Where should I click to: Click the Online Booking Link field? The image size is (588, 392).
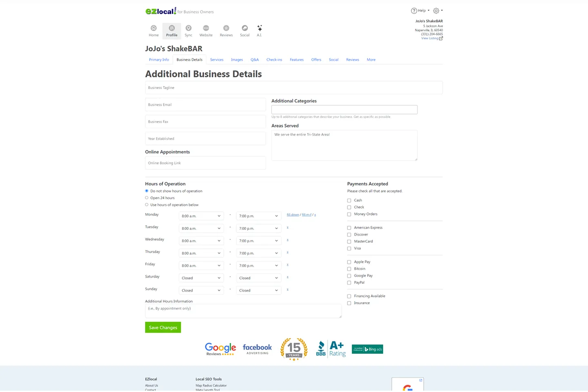tap(205, 163)
